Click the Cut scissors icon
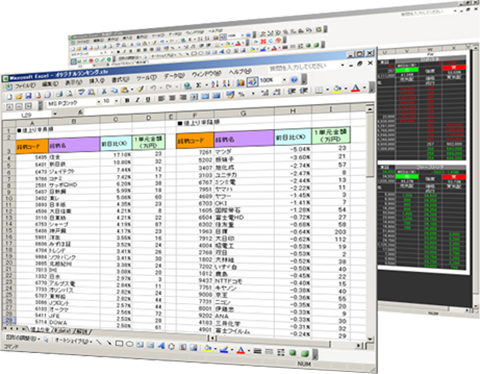 tap(104, 91)
